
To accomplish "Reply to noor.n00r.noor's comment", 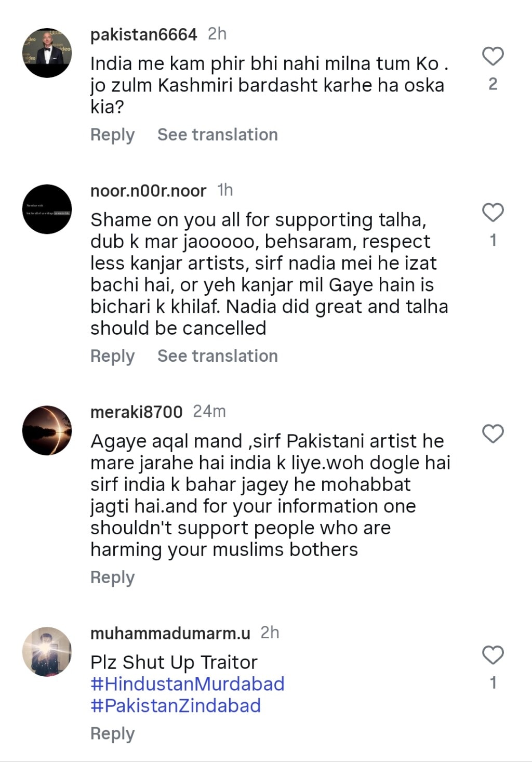I will [112, 356].
